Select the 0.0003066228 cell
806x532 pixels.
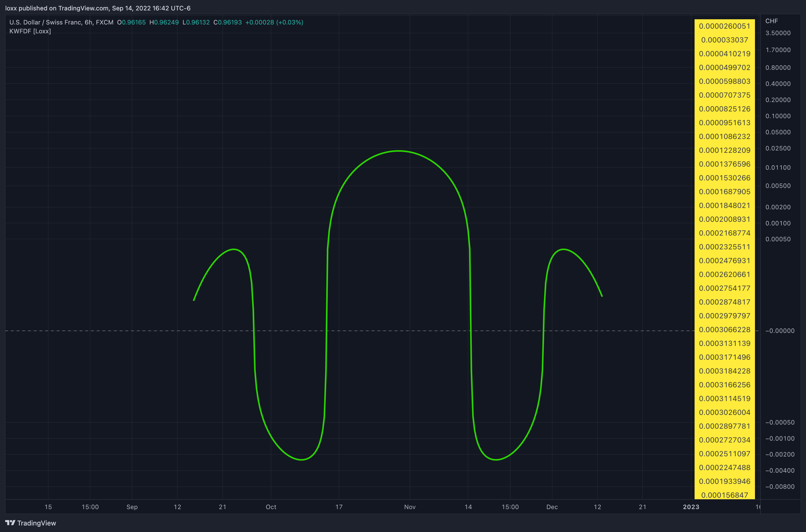coord(725,330)
